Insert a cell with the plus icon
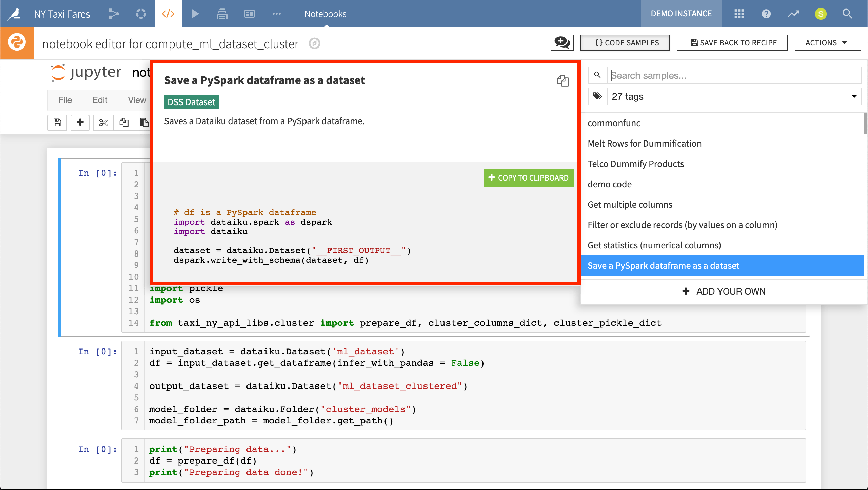 (80, 122)
